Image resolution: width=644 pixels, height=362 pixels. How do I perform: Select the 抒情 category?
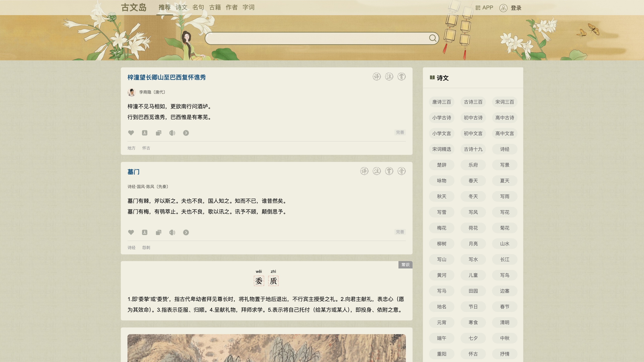pyautogui.click(x=505, y=354)
